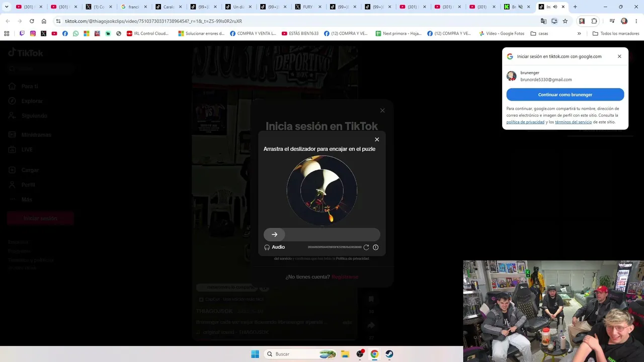Open the X bookmark icon
The image size is (644, 362).
(43, 34)
